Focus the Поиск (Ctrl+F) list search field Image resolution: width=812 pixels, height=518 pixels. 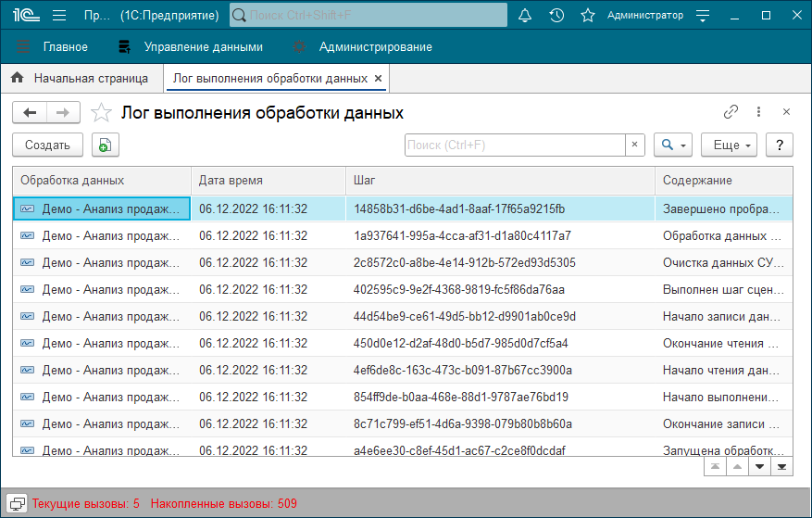pos(515,145)
